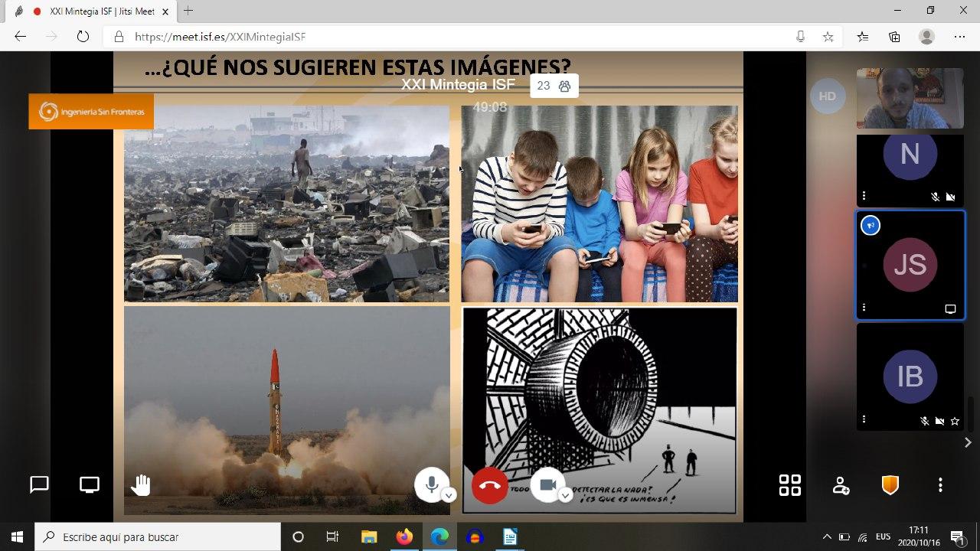Toggle the HD video quality indicator
980x551 pixels.
(x=827, y=96)
